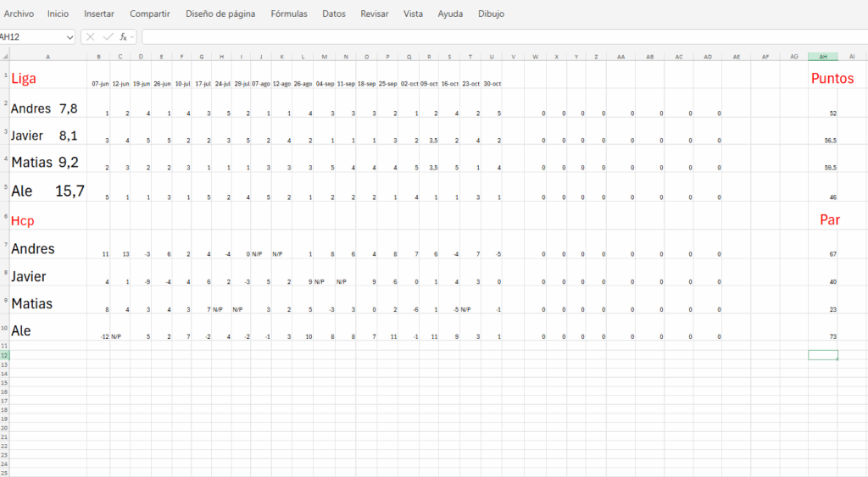Select column header AH
This screenshot has width=868, height=477.
click(x=822, y=56)
